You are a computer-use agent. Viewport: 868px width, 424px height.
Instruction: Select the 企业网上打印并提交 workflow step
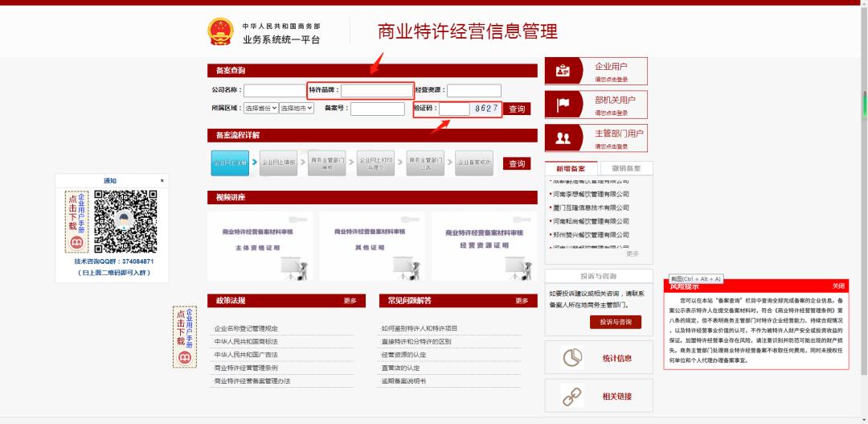pos(376,163)
